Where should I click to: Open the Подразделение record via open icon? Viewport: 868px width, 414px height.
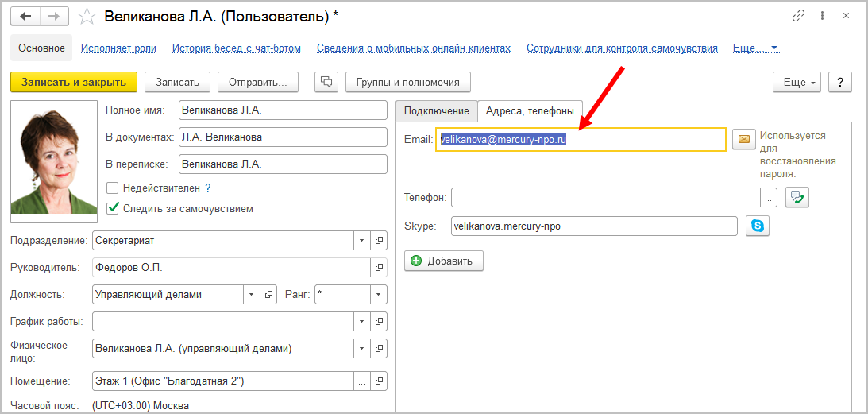(380, 240)
